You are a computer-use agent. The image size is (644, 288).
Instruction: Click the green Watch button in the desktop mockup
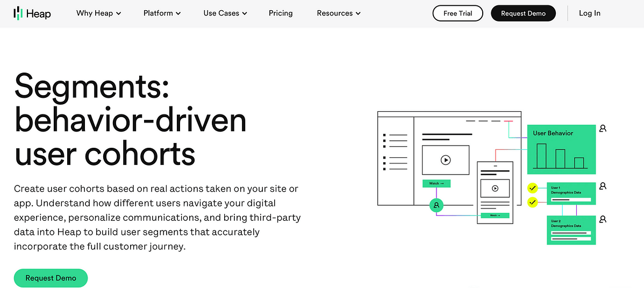pyautogui.click(x=436, y=183)
